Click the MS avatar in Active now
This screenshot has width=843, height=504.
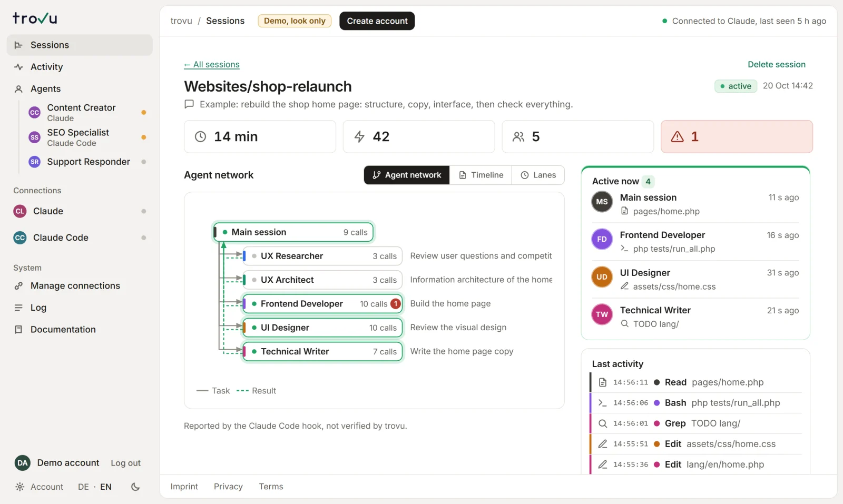tap(602, 202)
